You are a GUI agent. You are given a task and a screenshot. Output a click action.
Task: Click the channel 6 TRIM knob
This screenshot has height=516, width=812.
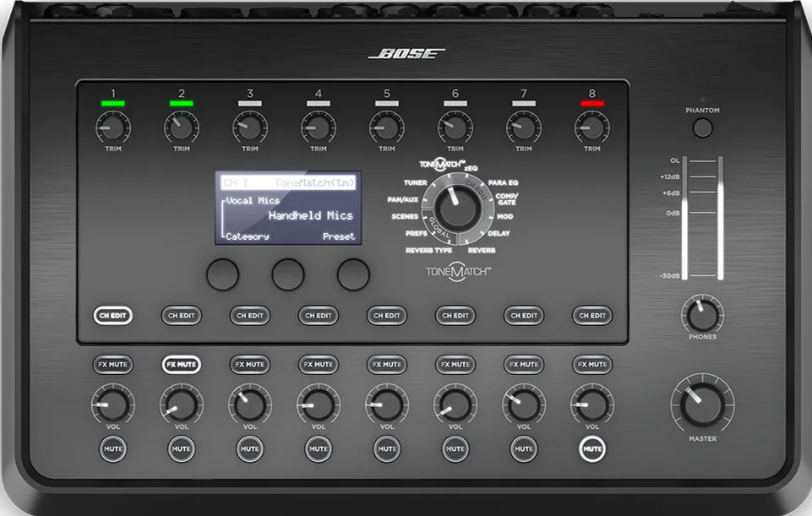click(455, 128)
